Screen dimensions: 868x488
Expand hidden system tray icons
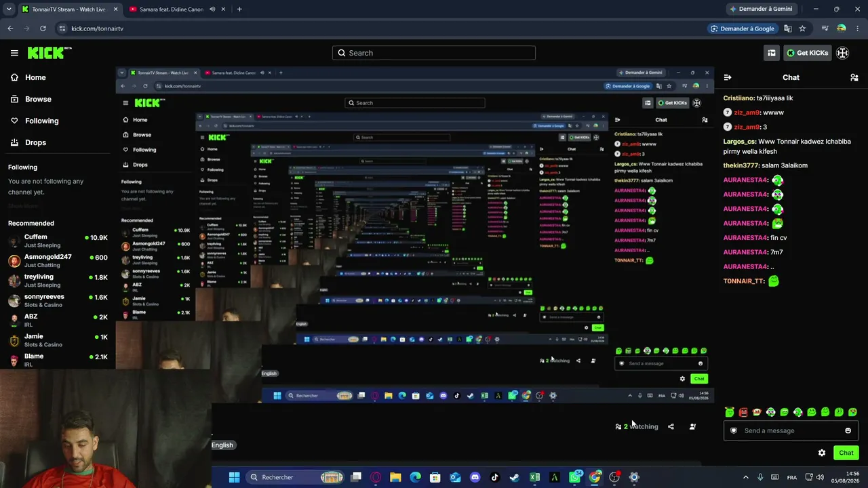(x=746, y=477)
